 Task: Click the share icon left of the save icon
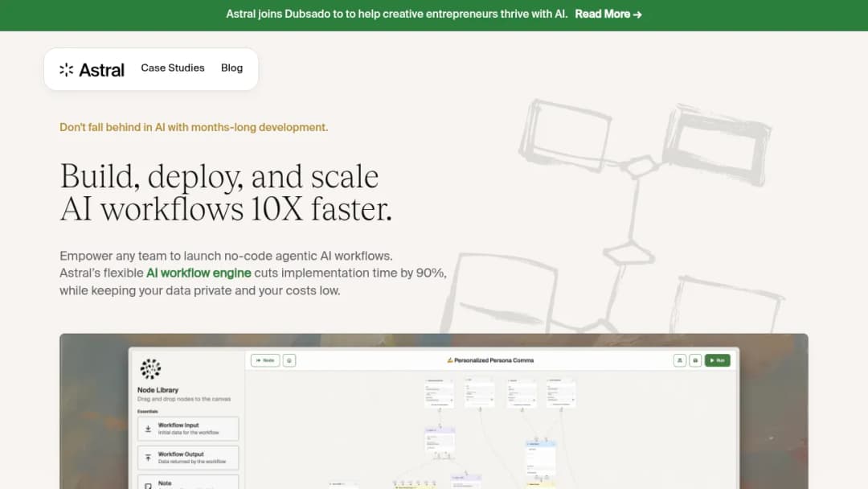coord(680,360)
